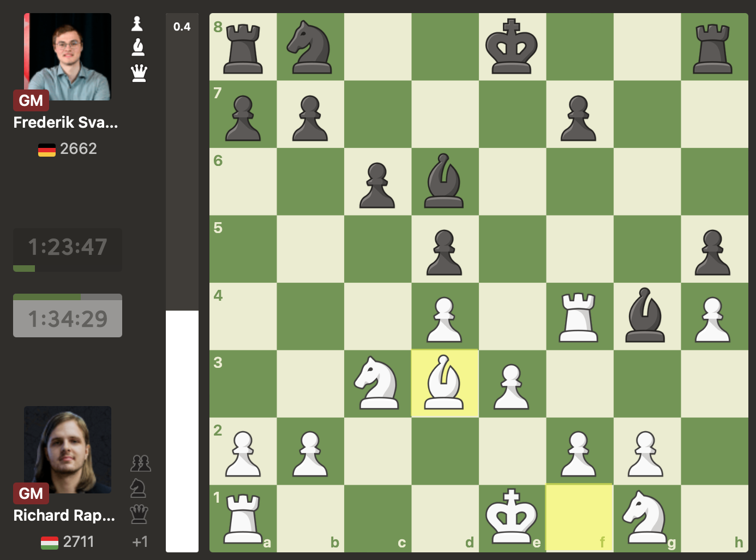This screenshot has height=560, width=756.
Task: Click the captured white queen icon beside Frederik
Action: (x=139, y=73)
